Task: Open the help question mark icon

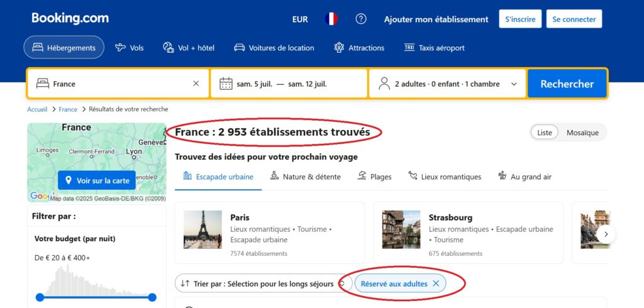Action: tap(361, 19)
